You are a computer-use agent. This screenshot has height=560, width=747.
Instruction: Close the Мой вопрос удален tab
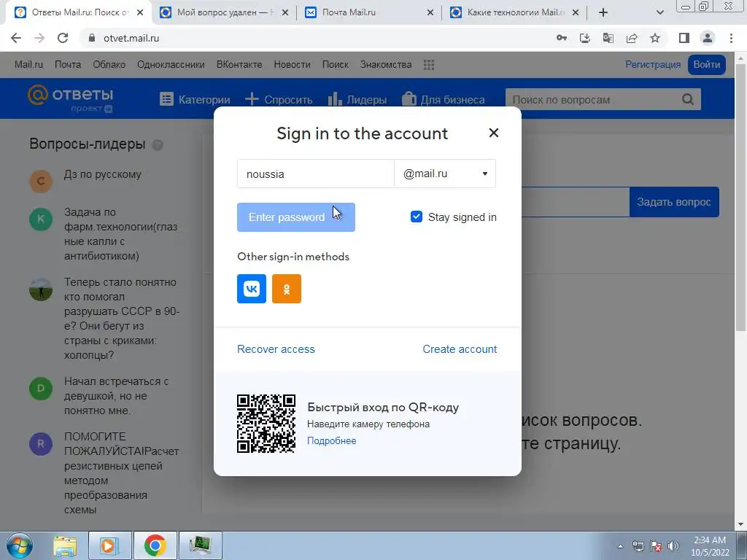[285, 12]
